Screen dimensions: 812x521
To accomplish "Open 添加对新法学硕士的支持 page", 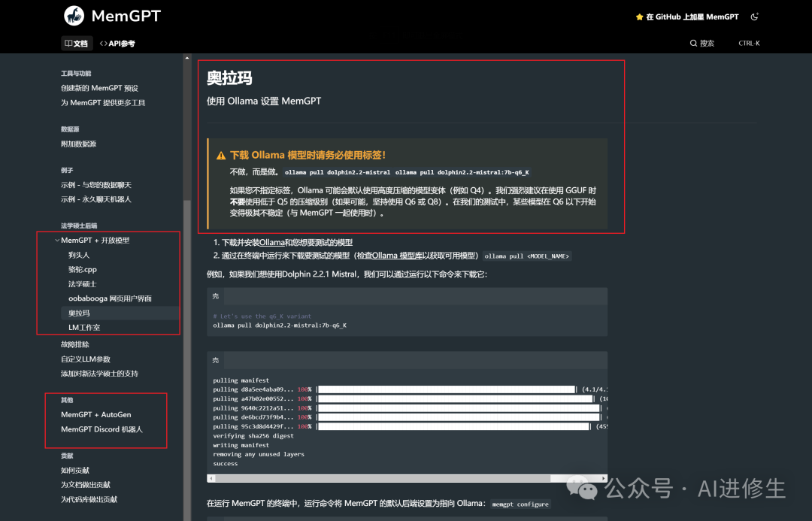I will coord(99,374).
